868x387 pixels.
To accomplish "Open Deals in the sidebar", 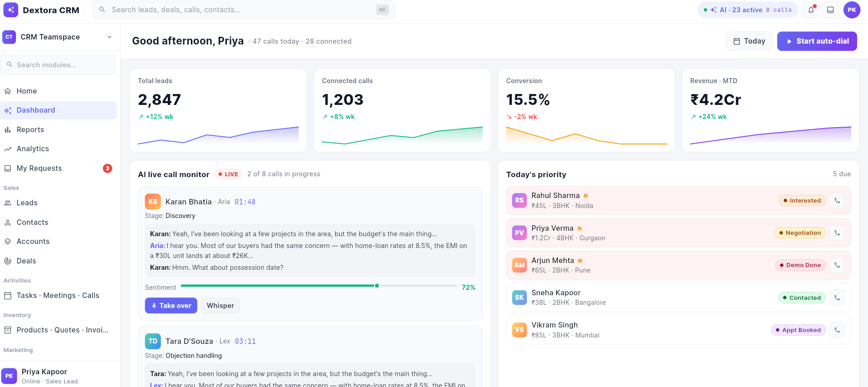I will click(x=58, y=261).
